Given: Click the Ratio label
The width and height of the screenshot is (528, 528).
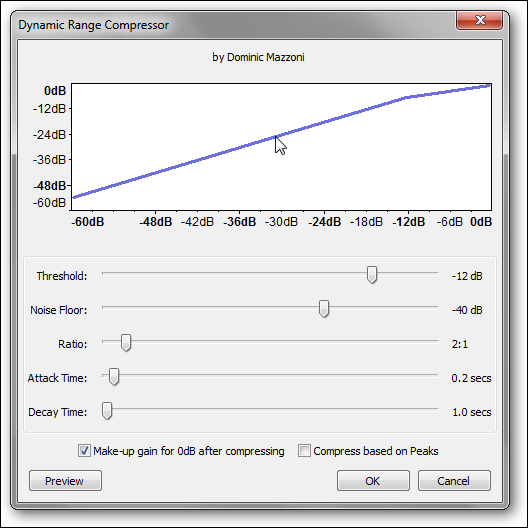Looking at the screenshot, I should click(72, 344).
